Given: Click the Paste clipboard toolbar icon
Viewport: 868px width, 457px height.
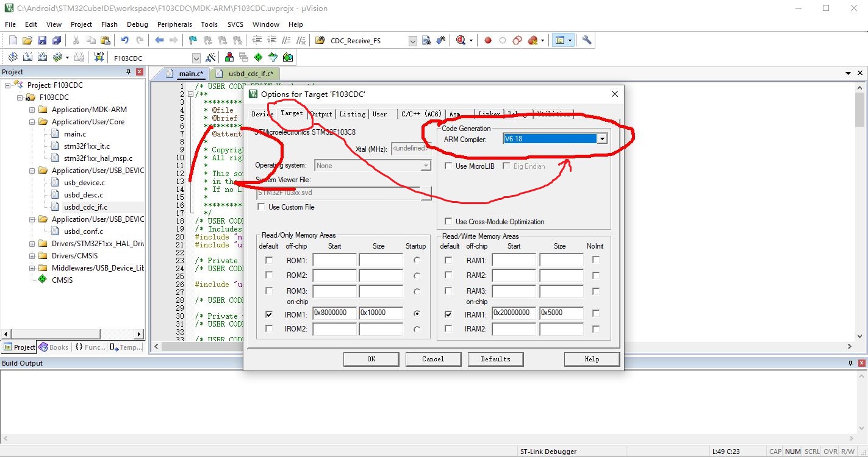Looking at the screenshot, I should [x=106, y=40].
